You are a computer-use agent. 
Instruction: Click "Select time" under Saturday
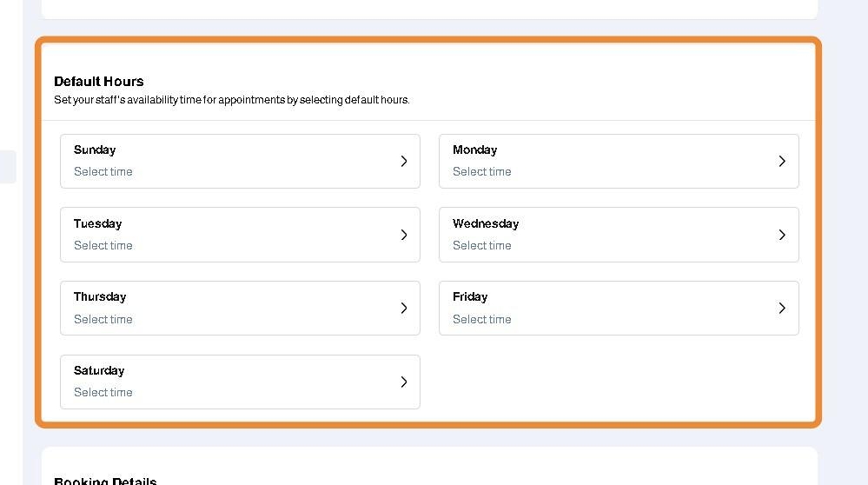pos(103,393)
